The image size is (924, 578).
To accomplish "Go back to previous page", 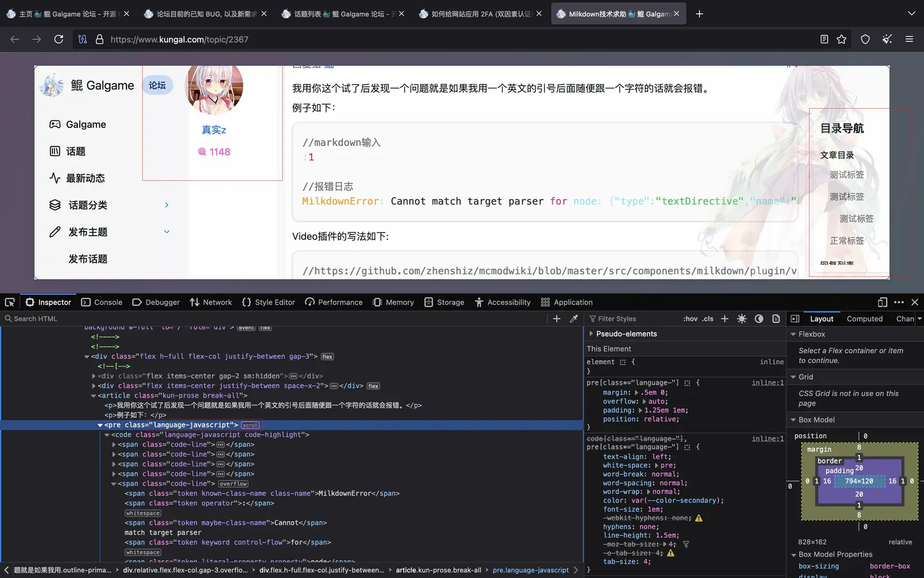I will [14, 39].
